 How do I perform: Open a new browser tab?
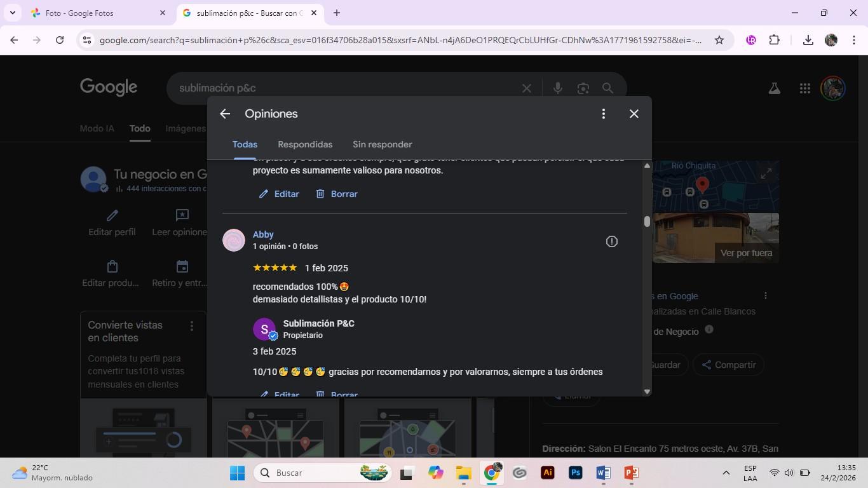337,13
